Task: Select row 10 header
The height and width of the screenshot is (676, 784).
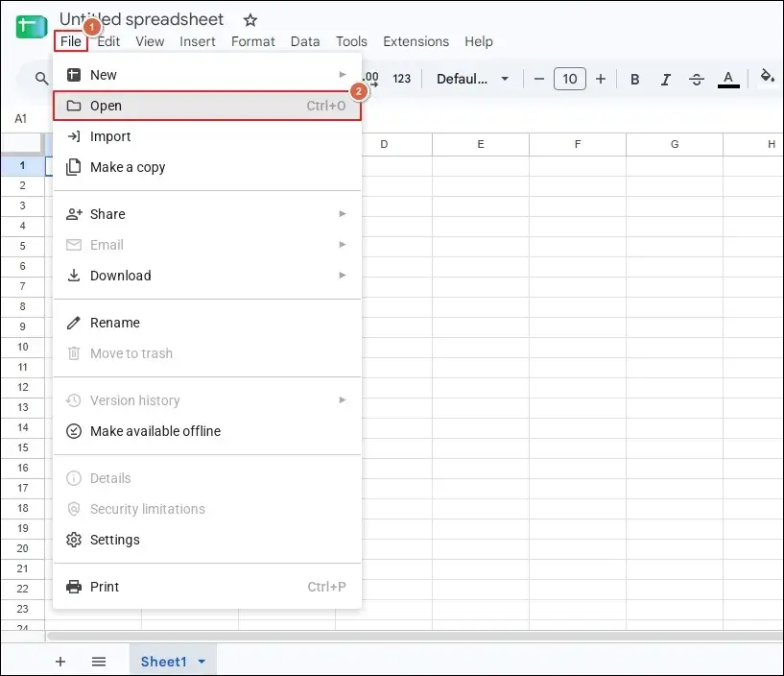Action: pos(22,347)
